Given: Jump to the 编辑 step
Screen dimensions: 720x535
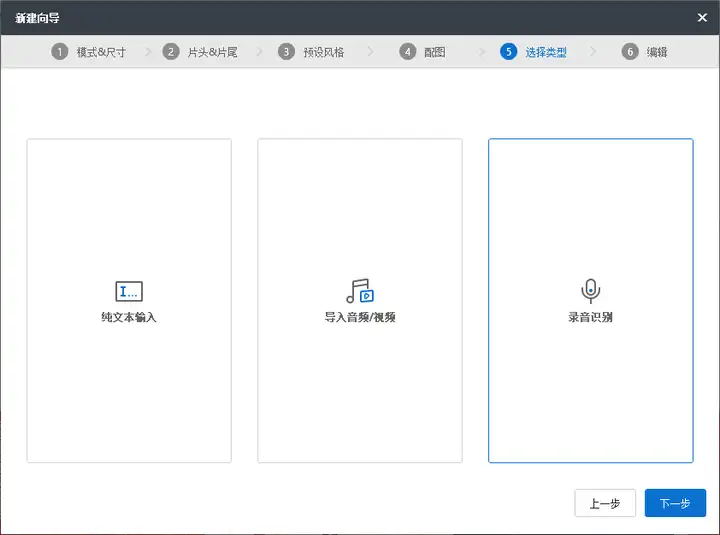Looking at the screenshot, I should [657, 52].
